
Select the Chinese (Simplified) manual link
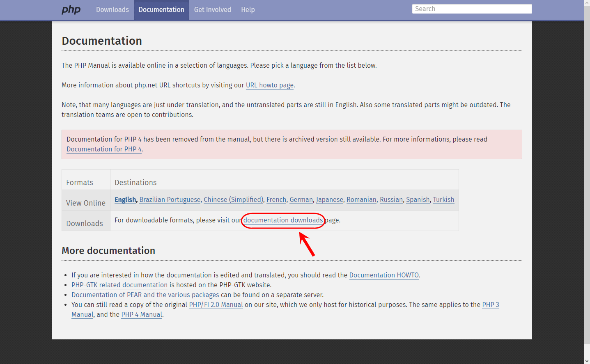[234, 200]
